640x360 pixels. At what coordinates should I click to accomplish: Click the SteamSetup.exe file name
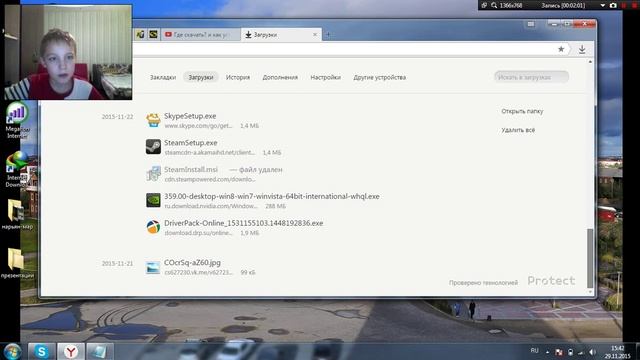pos(191,143)
